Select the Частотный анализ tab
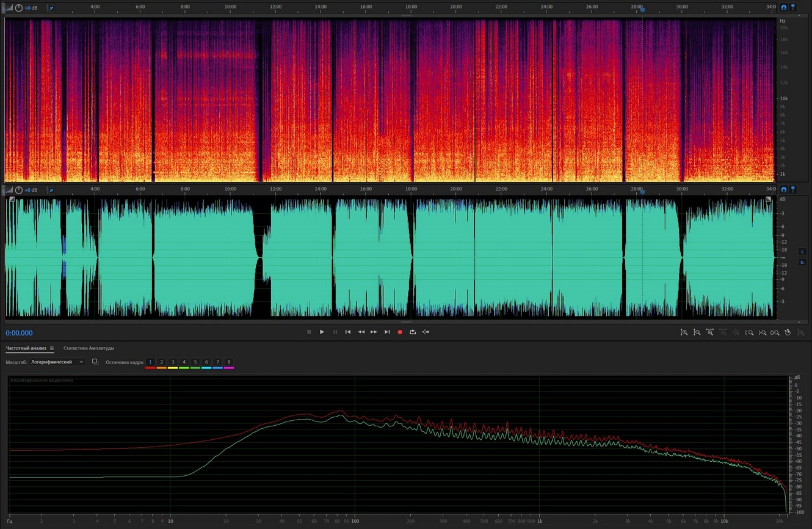812x529 pixels. (26, 348)
